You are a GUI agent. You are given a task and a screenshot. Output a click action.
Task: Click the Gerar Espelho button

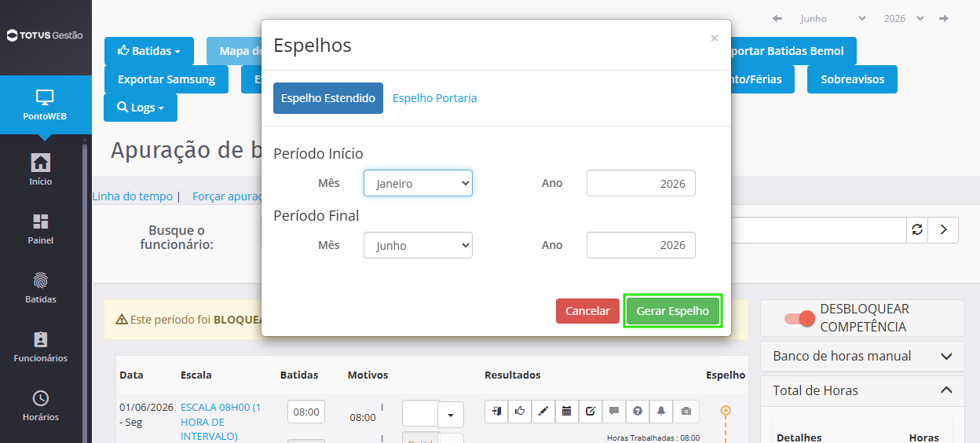pos(673,311)
